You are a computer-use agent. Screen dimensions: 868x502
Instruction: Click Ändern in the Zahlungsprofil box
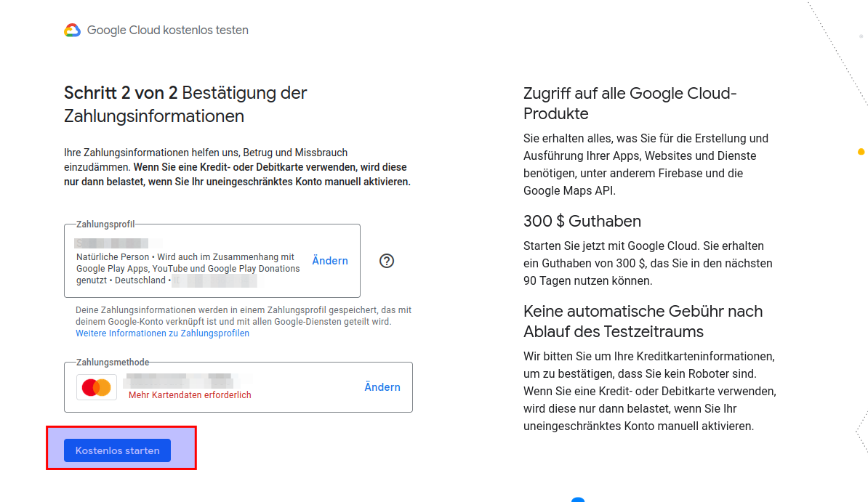pyautogui.click(x=330, y=261)
